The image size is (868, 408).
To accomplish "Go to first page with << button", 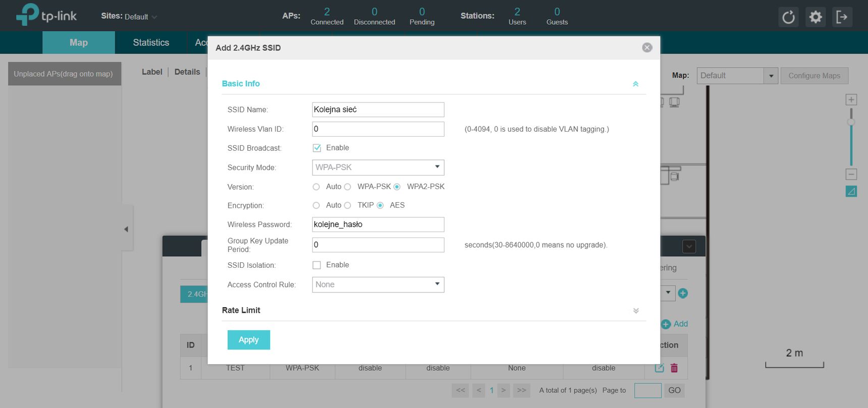I will 461,390.
